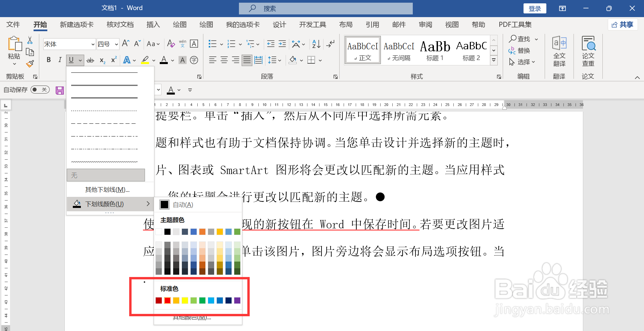Align text left
This screenshot has width=644, height=331.
point(212,60)
